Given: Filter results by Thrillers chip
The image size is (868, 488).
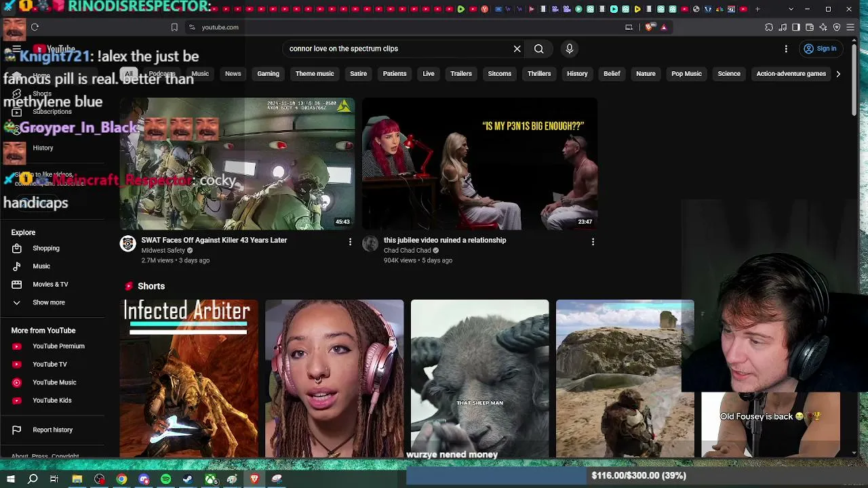Looking at the screenshot, I should tap(539, 74).
